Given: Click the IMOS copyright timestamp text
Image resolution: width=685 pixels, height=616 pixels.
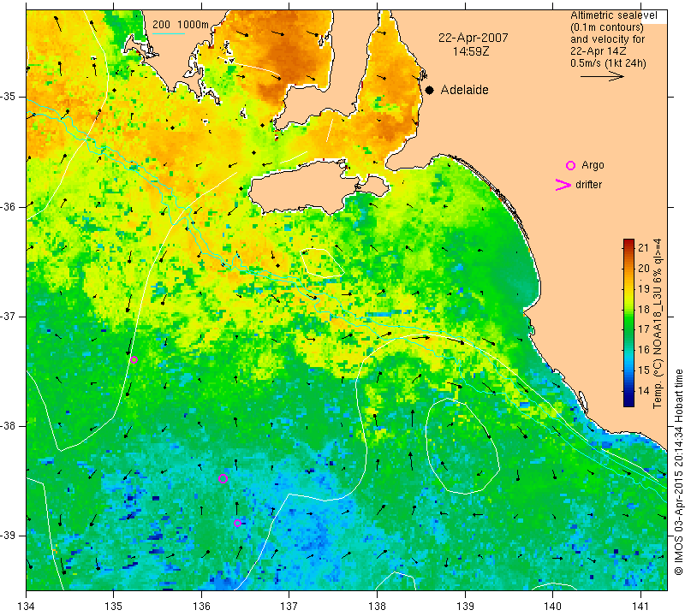Looking at the screenshot, I should tap(678, 471).
